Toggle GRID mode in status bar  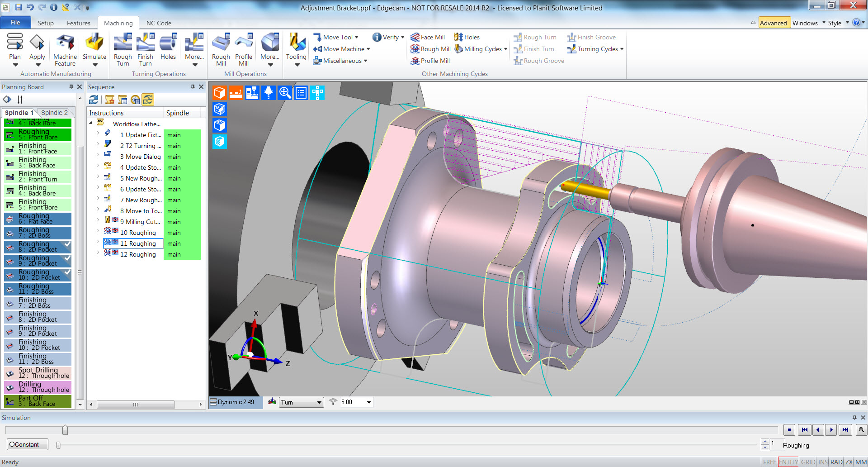click(808, 462)
